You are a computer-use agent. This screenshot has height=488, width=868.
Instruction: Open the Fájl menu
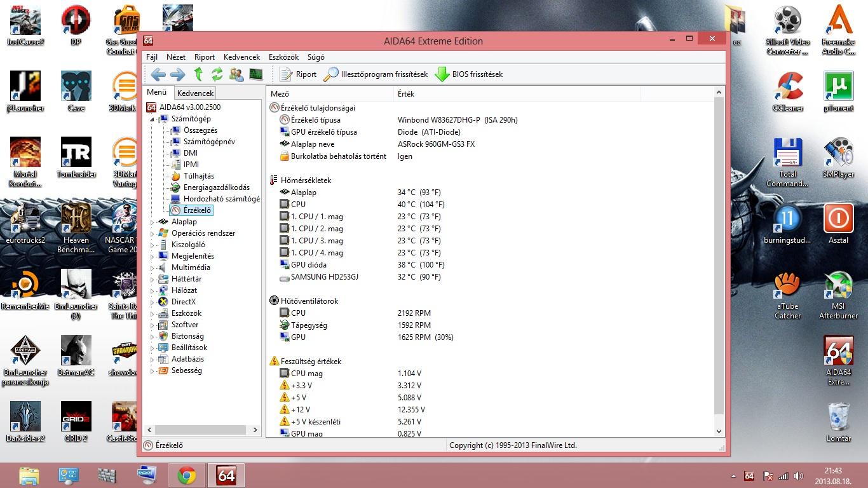click(x=152, y=57)
